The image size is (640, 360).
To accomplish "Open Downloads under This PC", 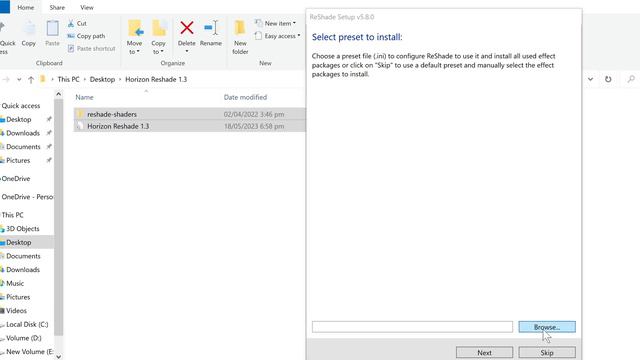I will tap(23, 270).
